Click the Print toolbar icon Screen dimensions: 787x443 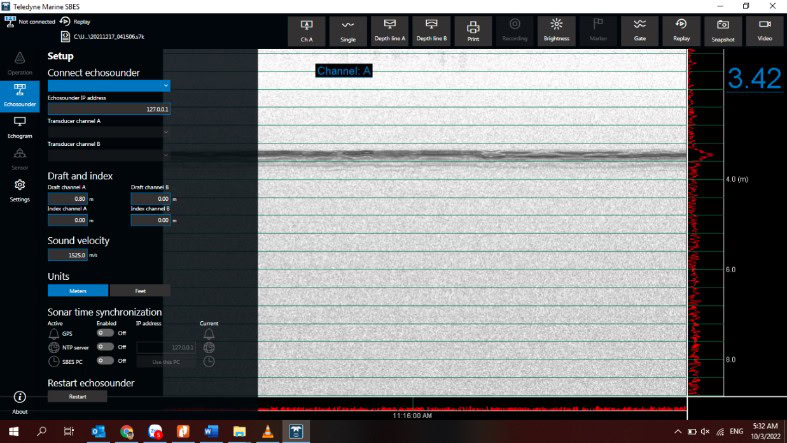click(x=473, y=31)
